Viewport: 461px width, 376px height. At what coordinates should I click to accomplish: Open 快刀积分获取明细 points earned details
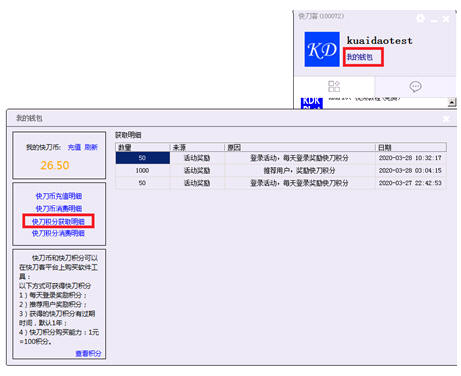point(58,221)
